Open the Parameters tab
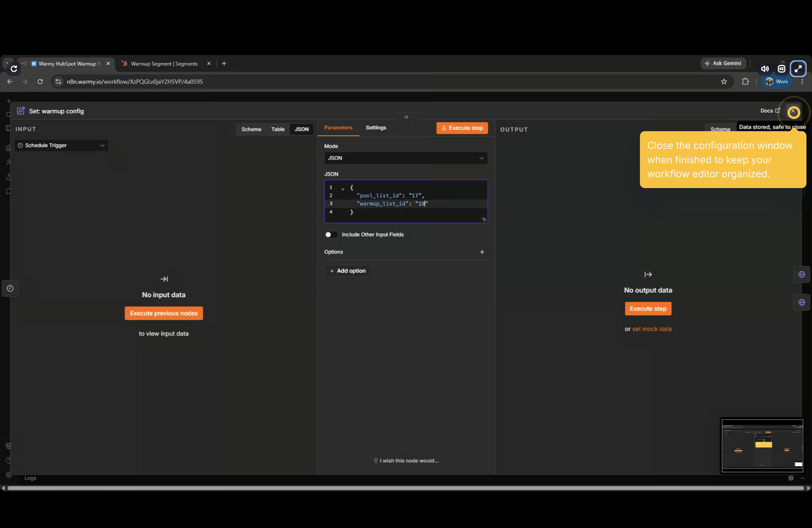The height and width of the screenshot is (528, 812). (338, 128)
